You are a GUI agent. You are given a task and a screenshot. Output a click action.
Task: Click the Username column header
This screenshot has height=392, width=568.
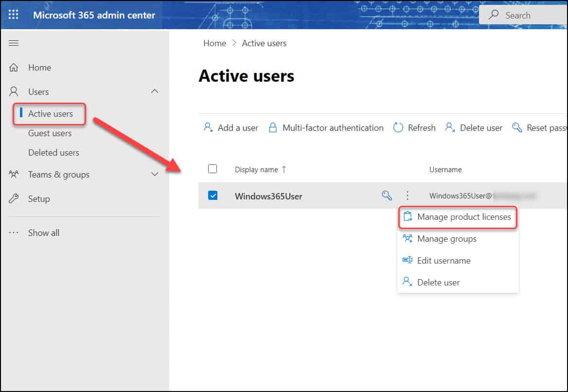point(445,170)
